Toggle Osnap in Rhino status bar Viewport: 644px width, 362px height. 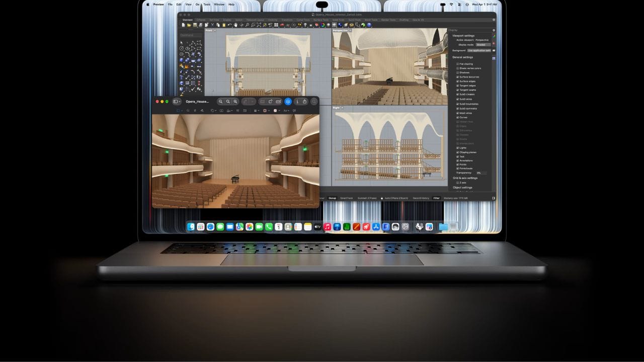tap(332, 198)
